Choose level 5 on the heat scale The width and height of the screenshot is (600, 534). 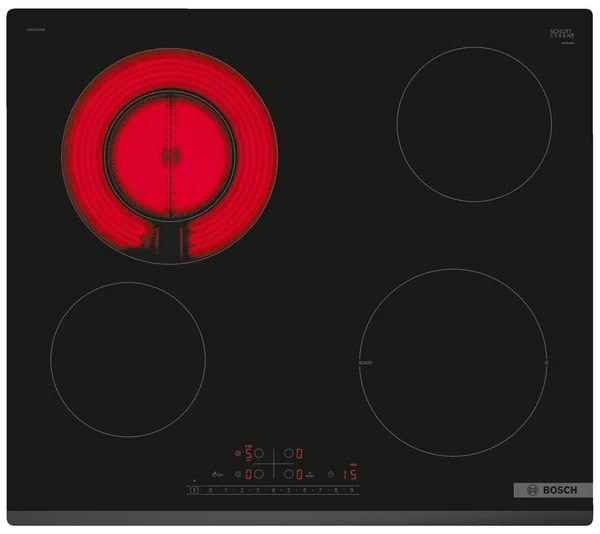tap(289, 491)
